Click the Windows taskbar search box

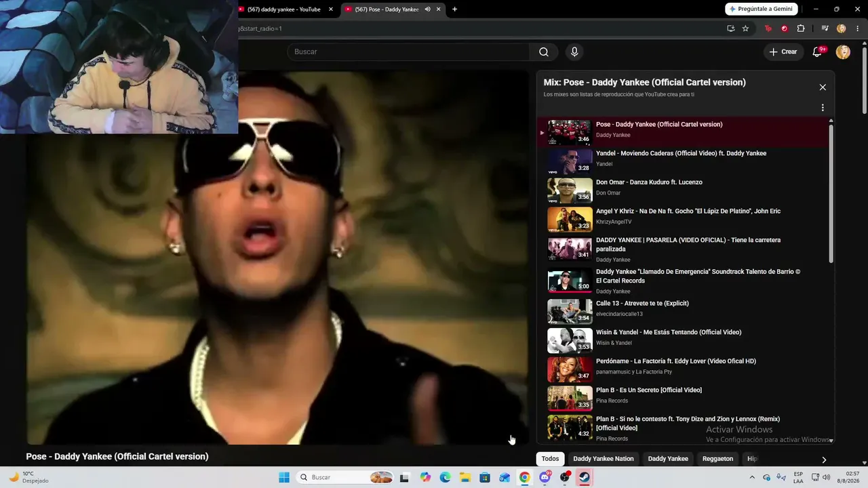[346, 477]
